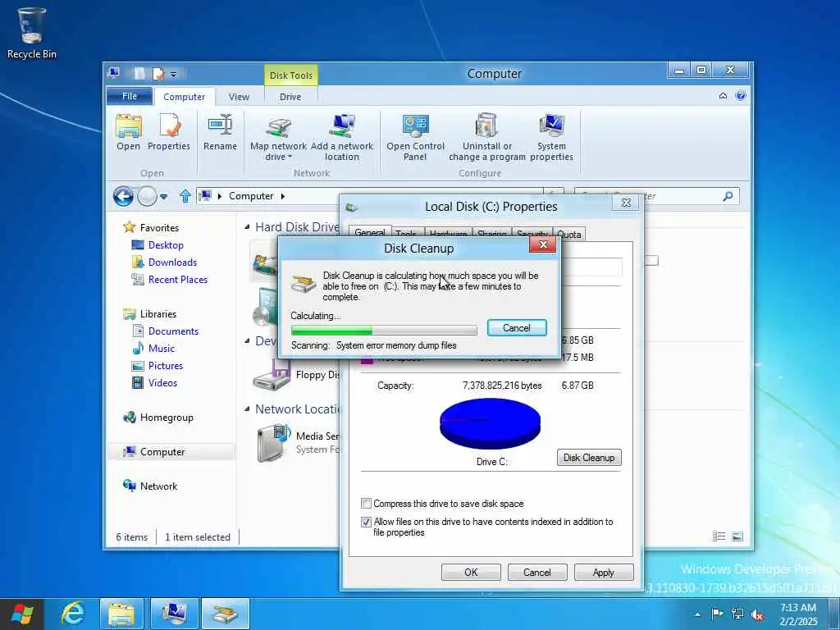Viewport: 840px width, 630px height.
Task: Close the Disk Cleanup dialog
Action: pos(543,244)
